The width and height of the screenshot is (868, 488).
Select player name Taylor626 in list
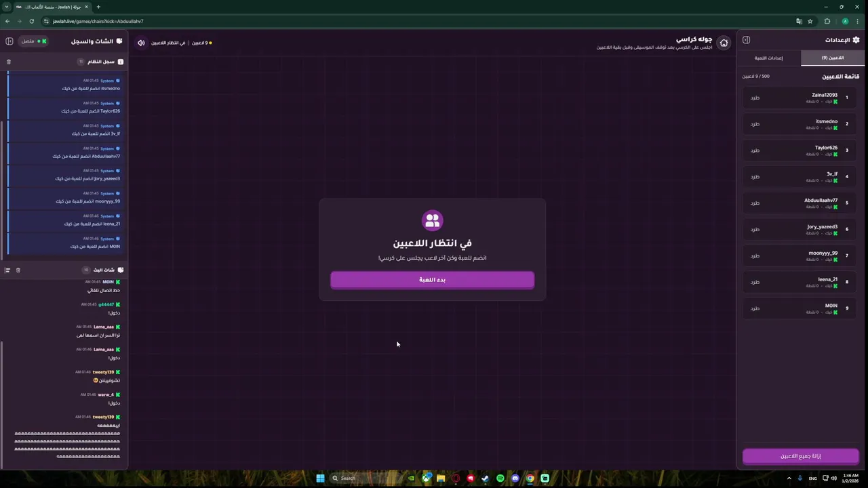(826, 148)
